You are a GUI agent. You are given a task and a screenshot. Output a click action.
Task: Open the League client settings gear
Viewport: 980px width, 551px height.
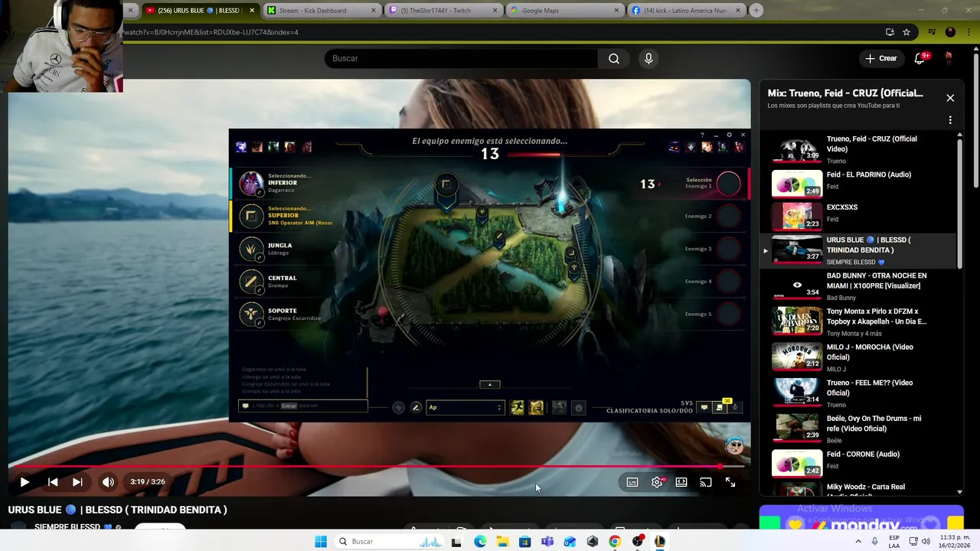pos(729,135)
